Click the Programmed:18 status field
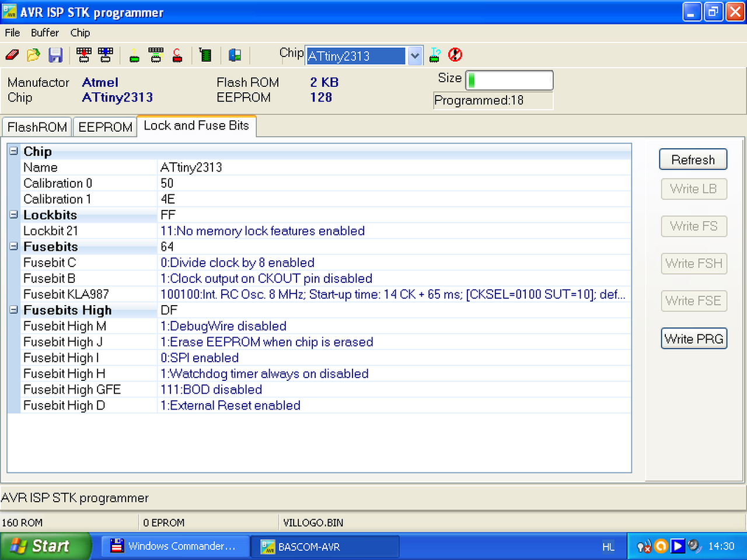Viewport: 747px width, 560px height. [x=493, y=100]
